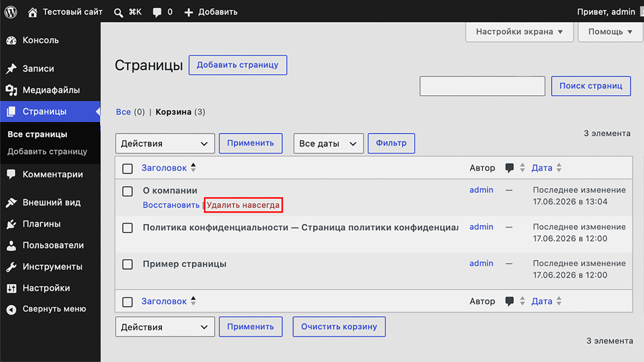Check the О компании row checkbox
This screenshot has height=362, width=644.
(x=128, y=191)
